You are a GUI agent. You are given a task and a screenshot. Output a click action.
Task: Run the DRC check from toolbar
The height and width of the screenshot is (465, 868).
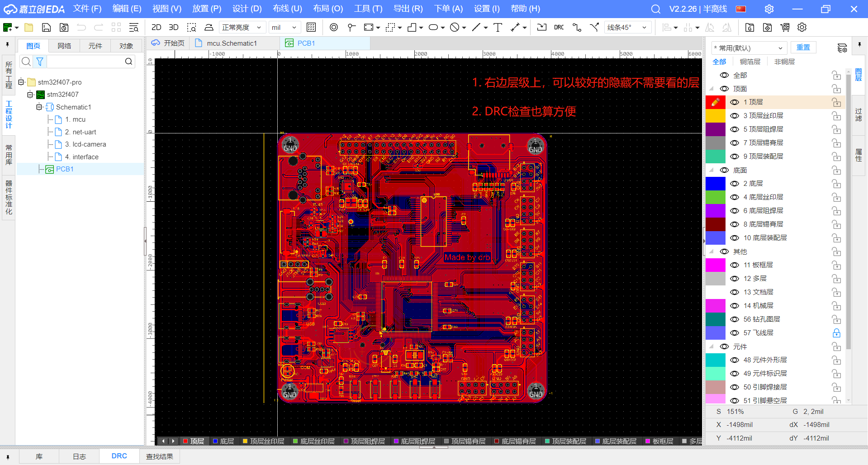pyautogui.click(x=559, y=28)
